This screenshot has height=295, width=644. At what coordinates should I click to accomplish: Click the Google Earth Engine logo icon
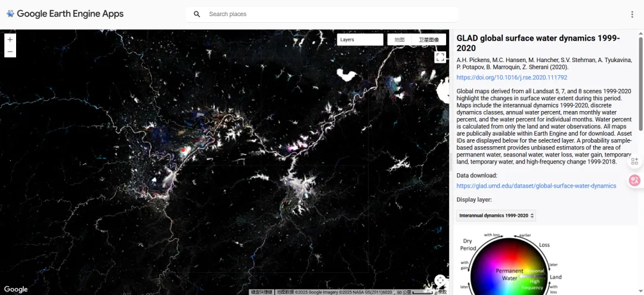pos(10,14)
